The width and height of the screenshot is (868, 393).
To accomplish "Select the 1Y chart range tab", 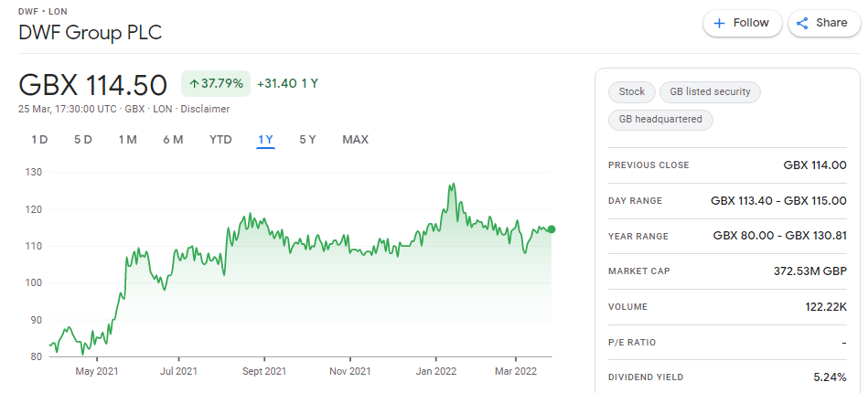I will click(266, 140).
